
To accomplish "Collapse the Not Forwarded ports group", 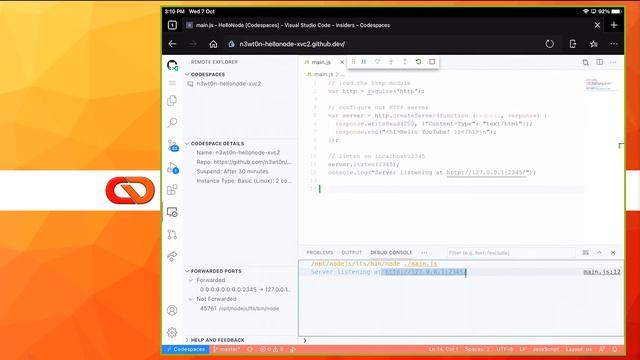I will tap(216, 299).
